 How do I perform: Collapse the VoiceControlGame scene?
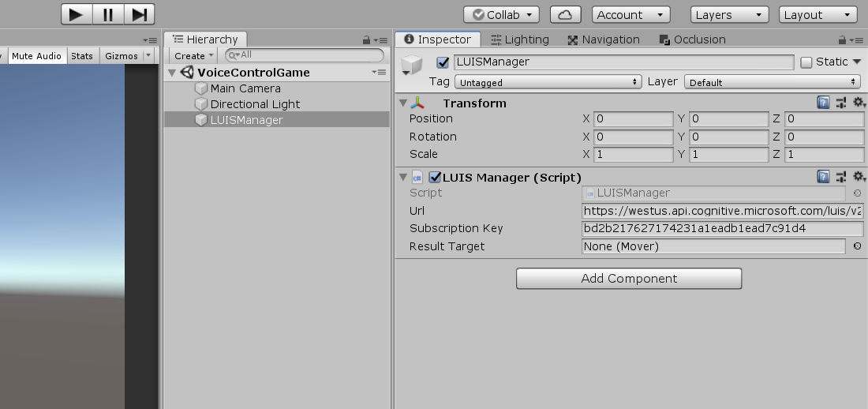click(x=172, y=73)
